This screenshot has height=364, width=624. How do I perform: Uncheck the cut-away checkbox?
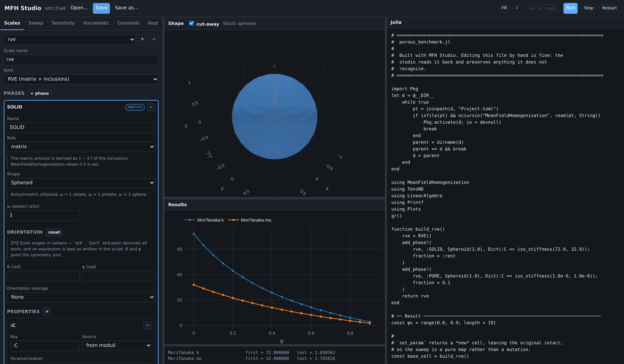191,23
